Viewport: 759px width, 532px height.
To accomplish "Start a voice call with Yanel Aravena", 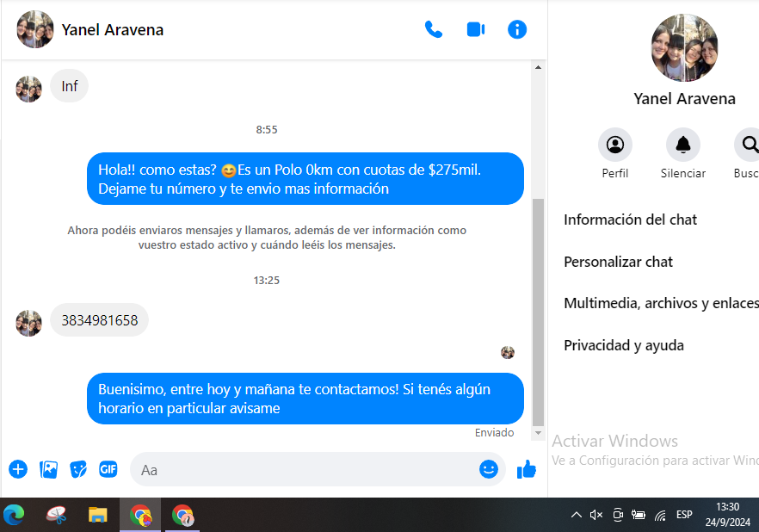I will point(434,29).
